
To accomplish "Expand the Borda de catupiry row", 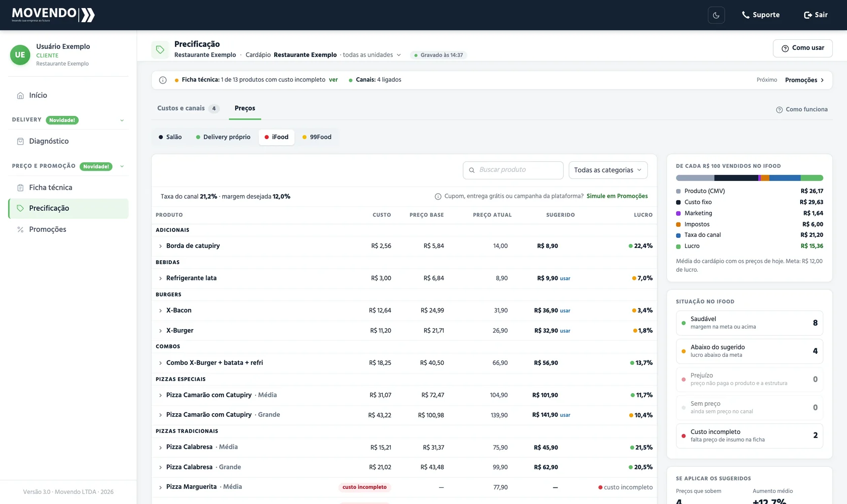I will 160,246.
